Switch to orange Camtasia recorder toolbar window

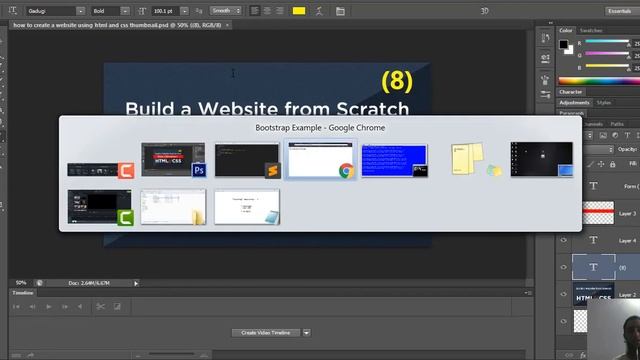point(100,170)
